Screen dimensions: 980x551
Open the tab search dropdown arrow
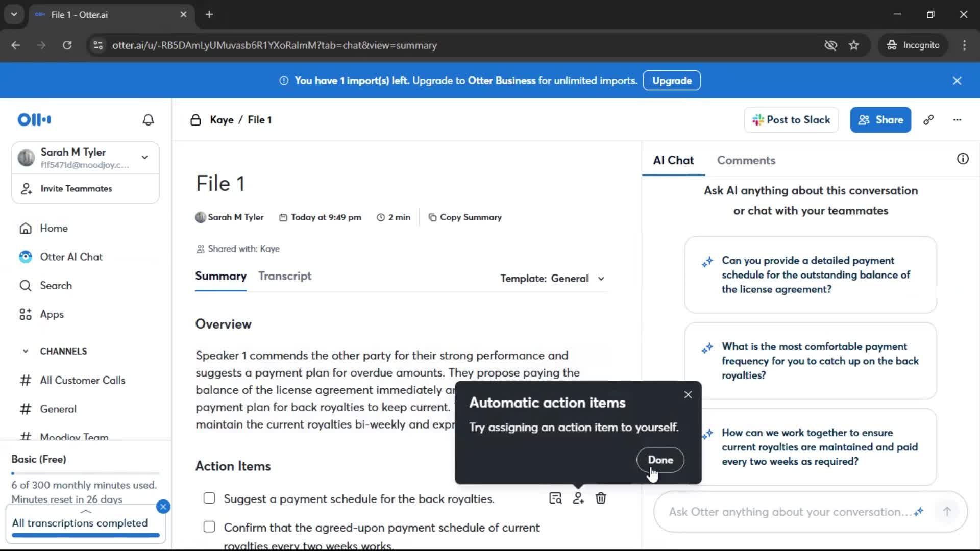pos(14,15)
